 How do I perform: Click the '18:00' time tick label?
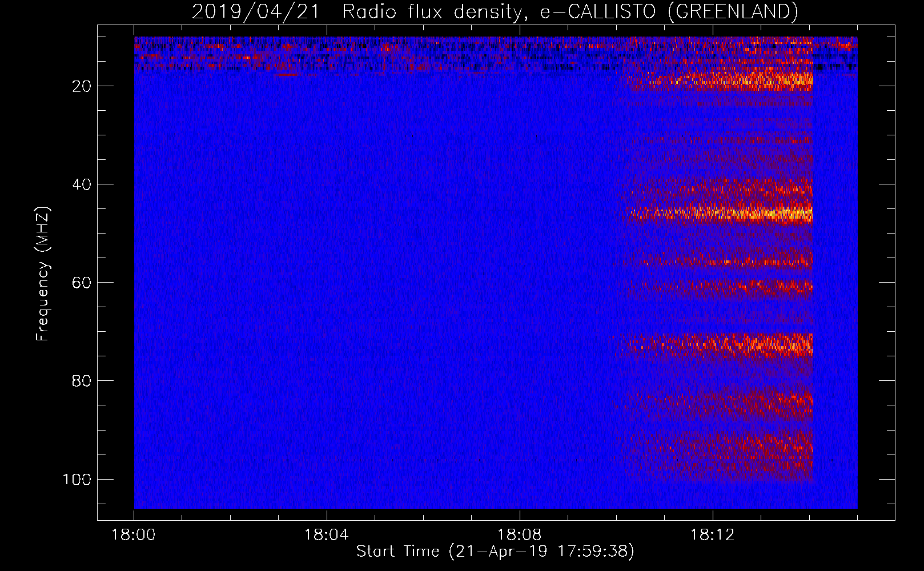134,535
